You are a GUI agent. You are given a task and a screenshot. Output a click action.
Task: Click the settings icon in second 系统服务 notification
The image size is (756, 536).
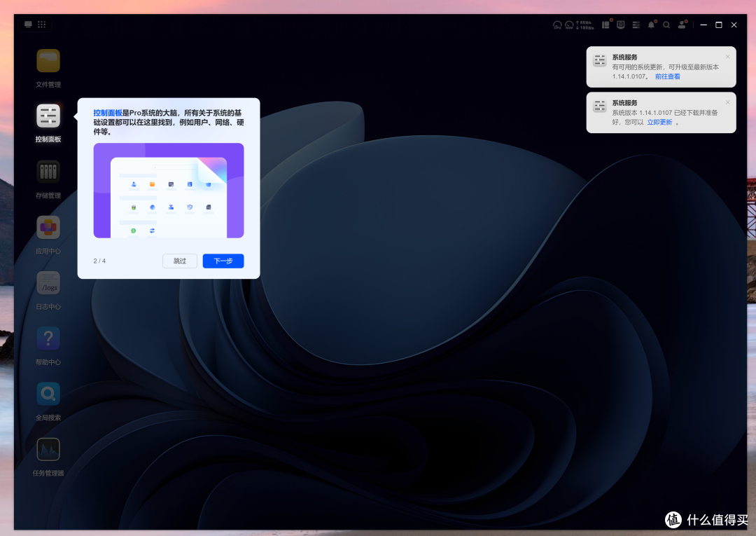pos(600,106)
